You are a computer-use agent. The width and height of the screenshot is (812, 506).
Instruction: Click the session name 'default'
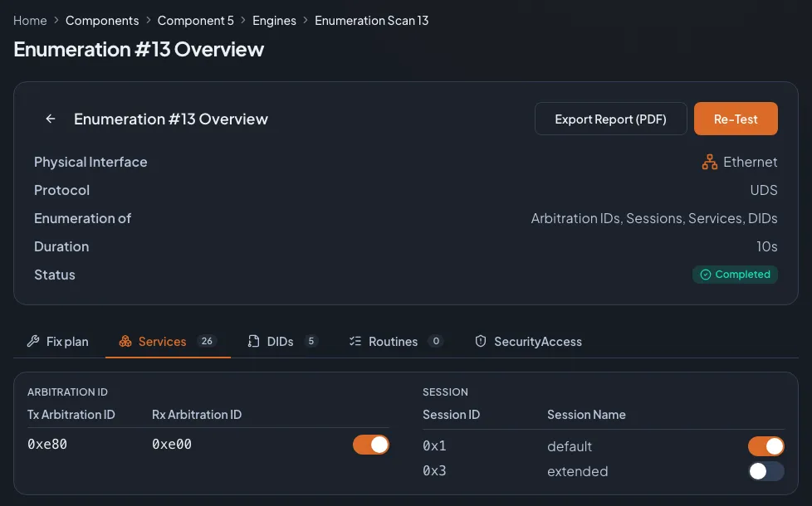coord(570,446)
